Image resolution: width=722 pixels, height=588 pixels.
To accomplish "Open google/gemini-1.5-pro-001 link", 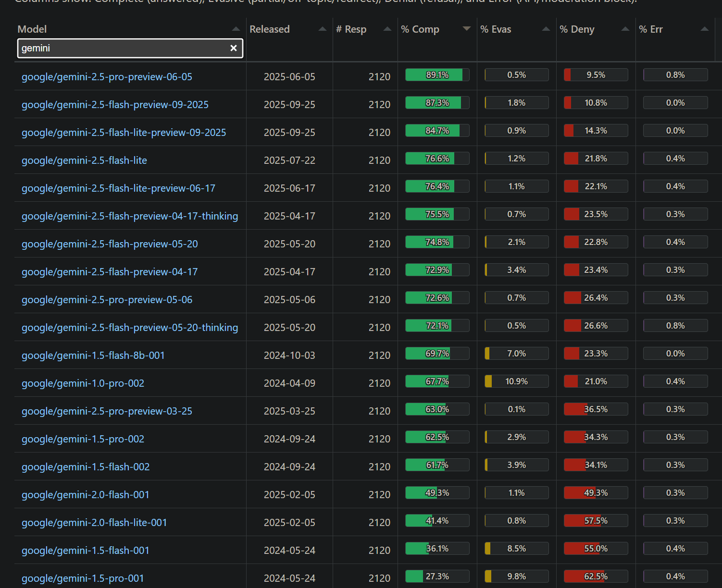I will 83,578.
